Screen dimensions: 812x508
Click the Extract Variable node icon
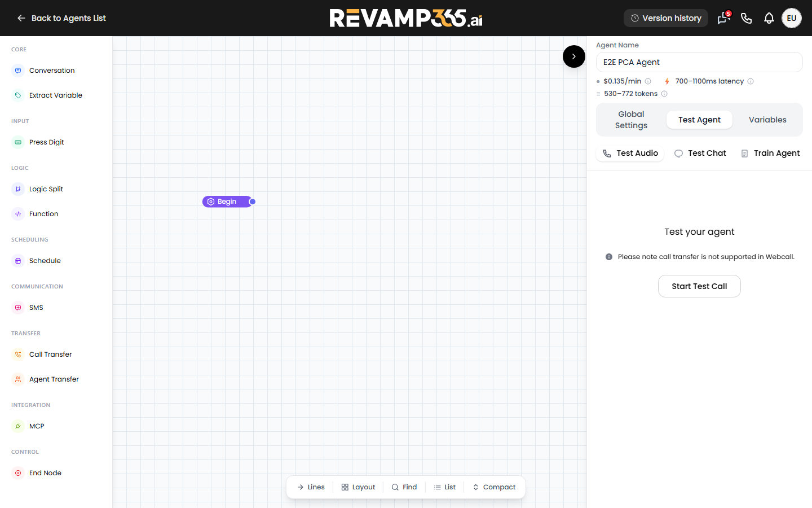pyautogui.click(x=18, y=95)
